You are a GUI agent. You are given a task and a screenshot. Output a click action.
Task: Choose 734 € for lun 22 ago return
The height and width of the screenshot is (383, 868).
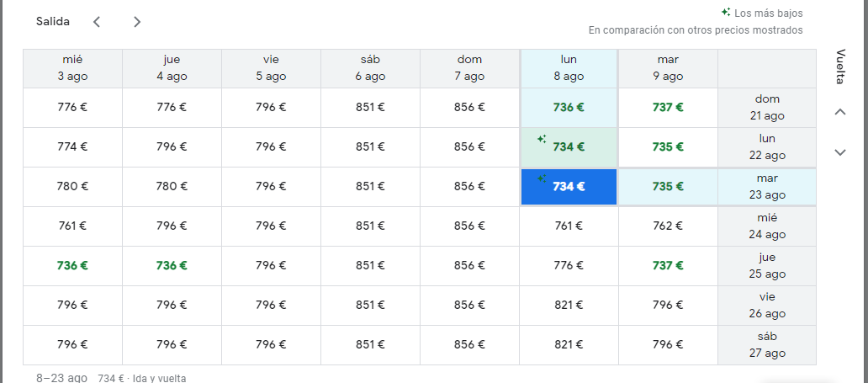(x=569, y=147)
